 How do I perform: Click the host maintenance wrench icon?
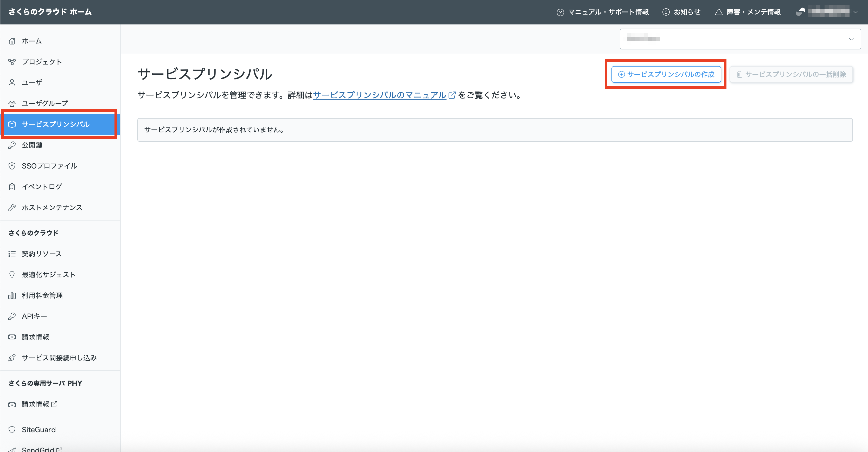click(12, 208)
